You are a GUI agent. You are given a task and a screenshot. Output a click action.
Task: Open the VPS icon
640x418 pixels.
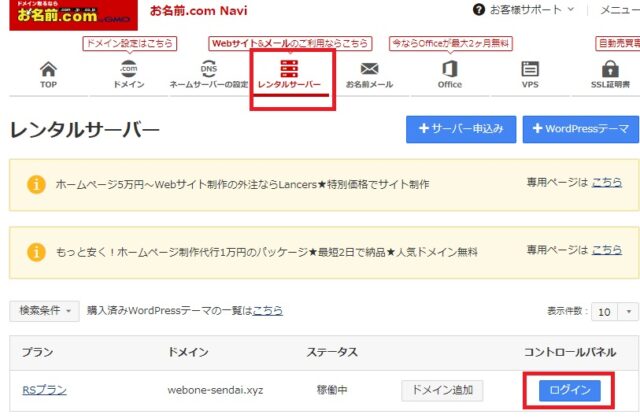[530, 69]
